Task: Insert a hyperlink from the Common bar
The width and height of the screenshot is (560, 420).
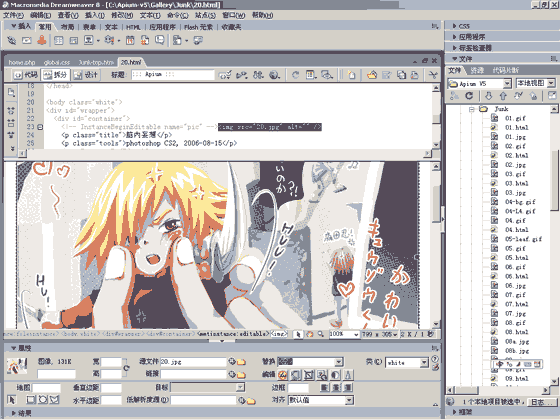Action: 11,40
